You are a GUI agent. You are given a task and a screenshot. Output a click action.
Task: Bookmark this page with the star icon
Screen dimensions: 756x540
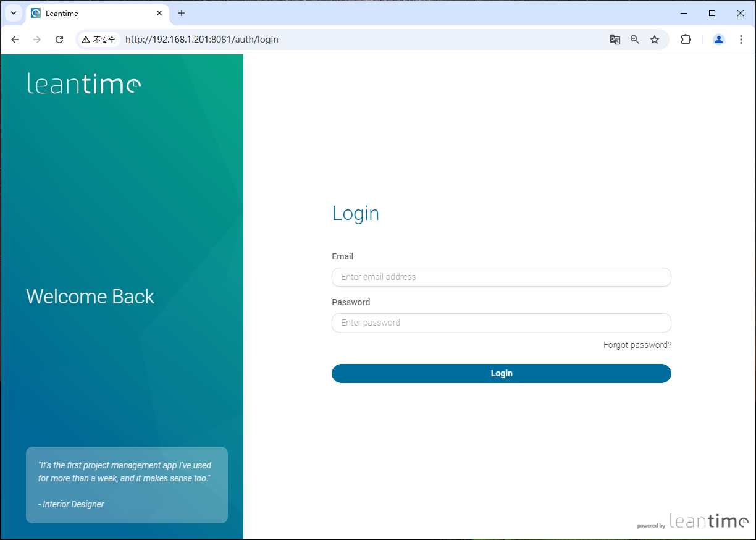click(x=655, y=40)
